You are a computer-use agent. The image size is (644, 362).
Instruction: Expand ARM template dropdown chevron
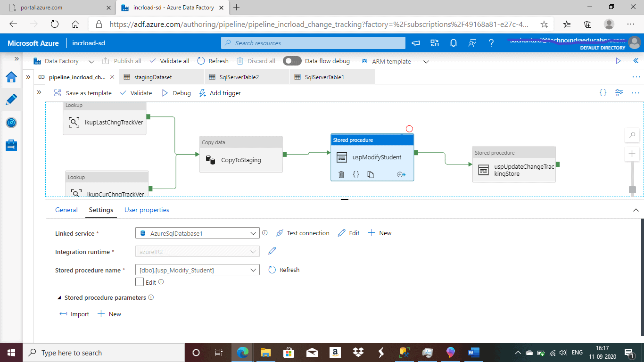(426, 61)
